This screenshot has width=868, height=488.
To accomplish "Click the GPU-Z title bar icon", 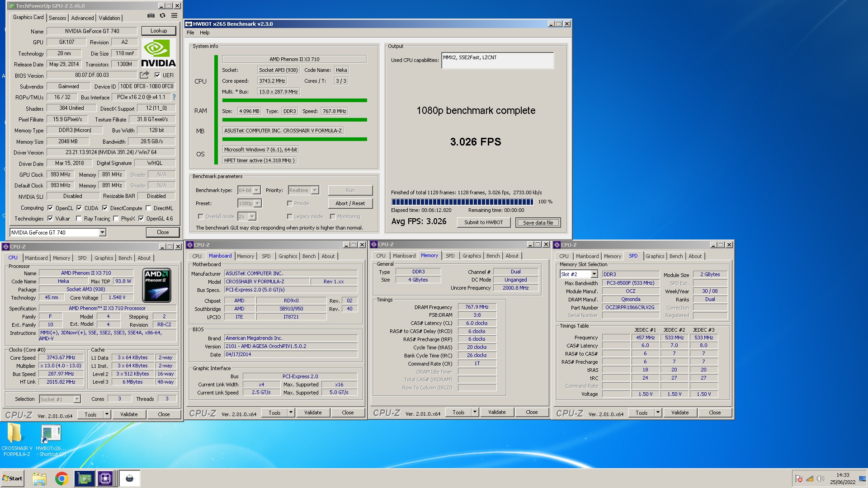I will point(12,6).
